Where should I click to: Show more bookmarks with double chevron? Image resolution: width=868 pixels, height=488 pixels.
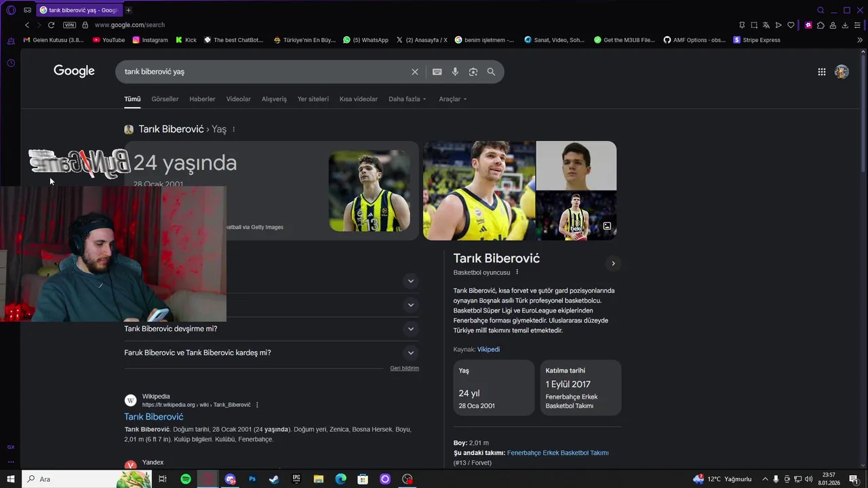[860, 40]
